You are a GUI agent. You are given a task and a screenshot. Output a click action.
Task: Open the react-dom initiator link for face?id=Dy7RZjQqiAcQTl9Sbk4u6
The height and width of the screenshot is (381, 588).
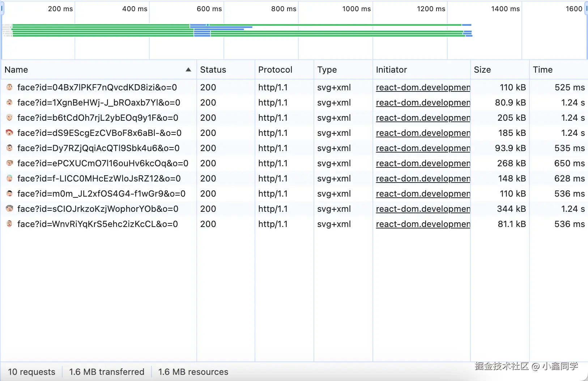pos(423,148)
